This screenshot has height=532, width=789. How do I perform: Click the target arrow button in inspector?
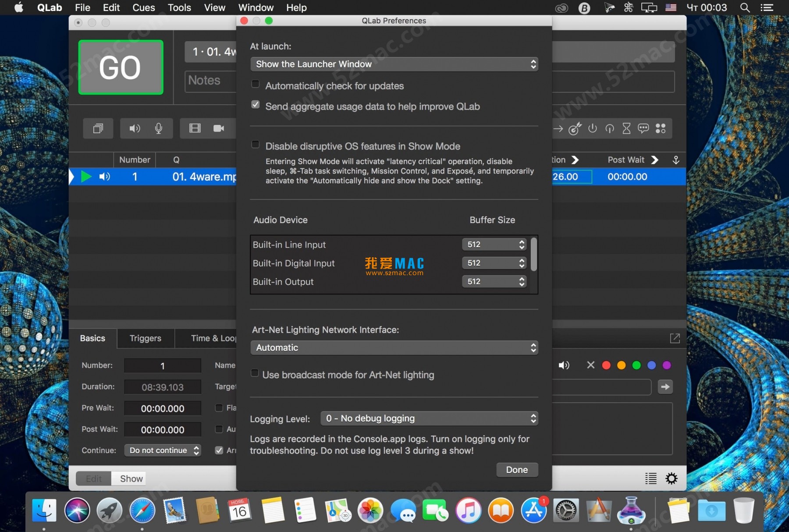(665, 387)
